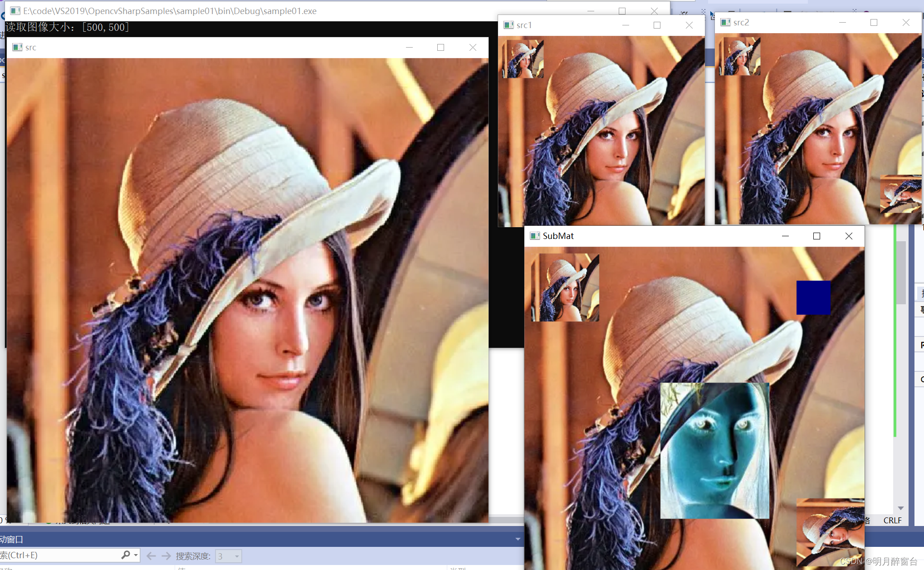Close the src2 window

coord(906,22)
